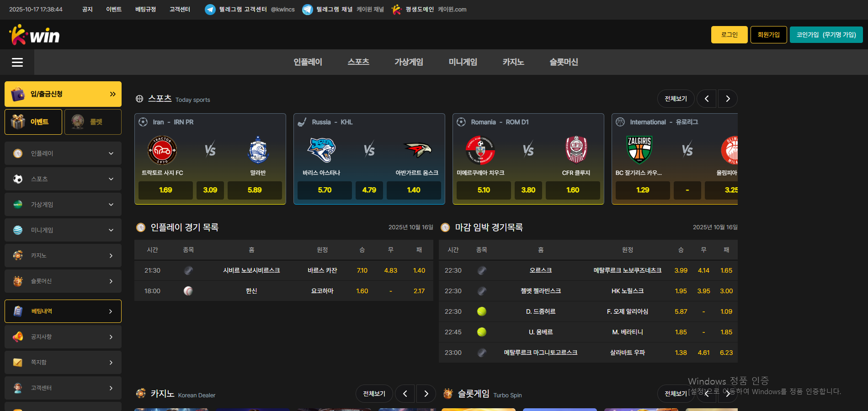
Task: Expand the 가상게임 sidebar menu
Action: click(63, 205)
